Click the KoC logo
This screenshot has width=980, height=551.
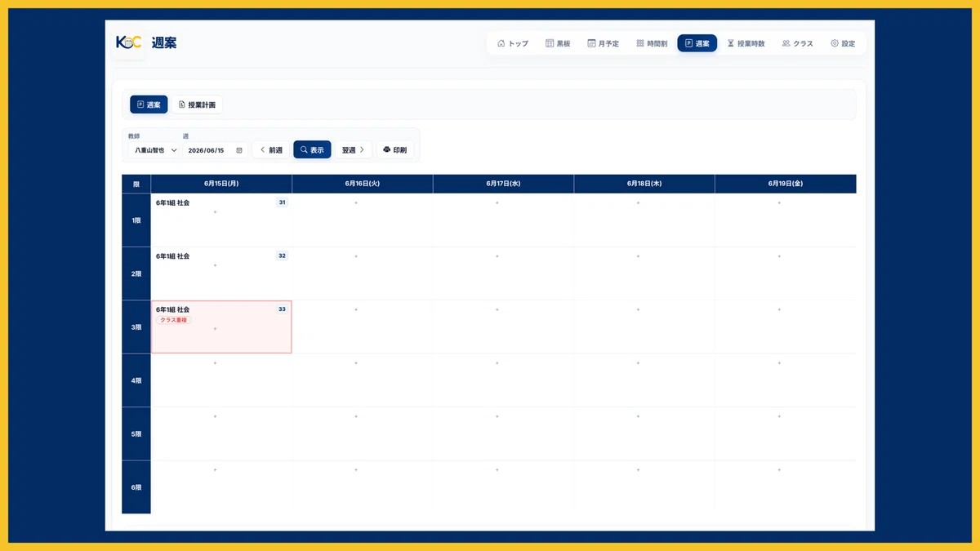[x=129, y=42]
